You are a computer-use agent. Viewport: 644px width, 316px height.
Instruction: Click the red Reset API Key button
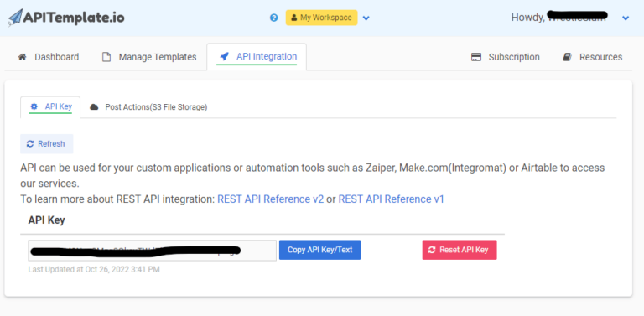460,250
